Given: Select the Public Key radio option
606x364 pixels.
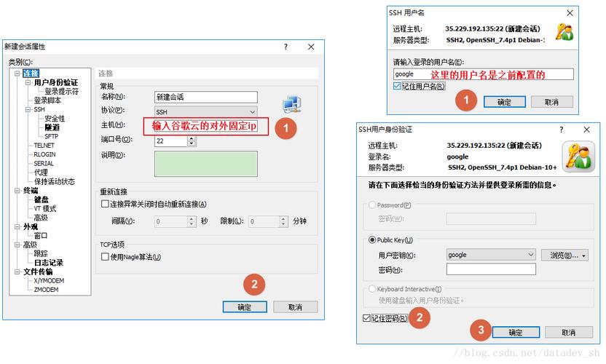Looking at the screenshot, I should click(372, 240).
